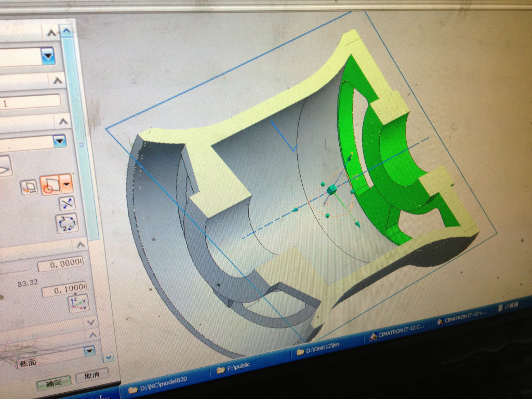This screenshot has height=399, width=532.
Task: Open the dropdown arrow above the 截面 field
Action: (x=89, y=351)
